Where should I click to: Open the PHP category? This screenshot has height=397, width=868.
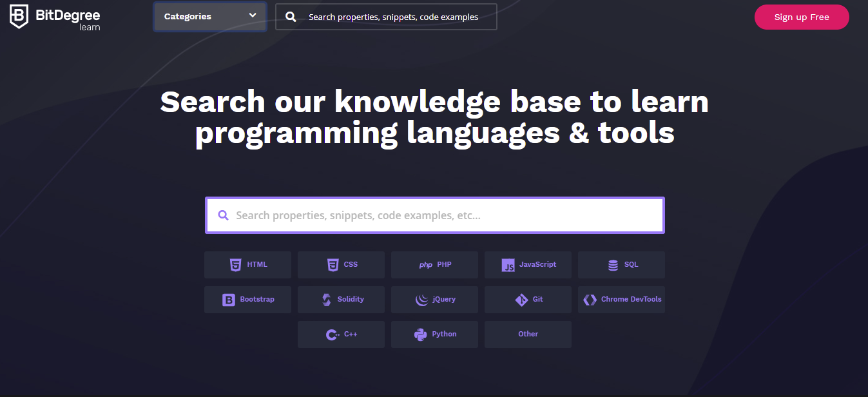434,265
